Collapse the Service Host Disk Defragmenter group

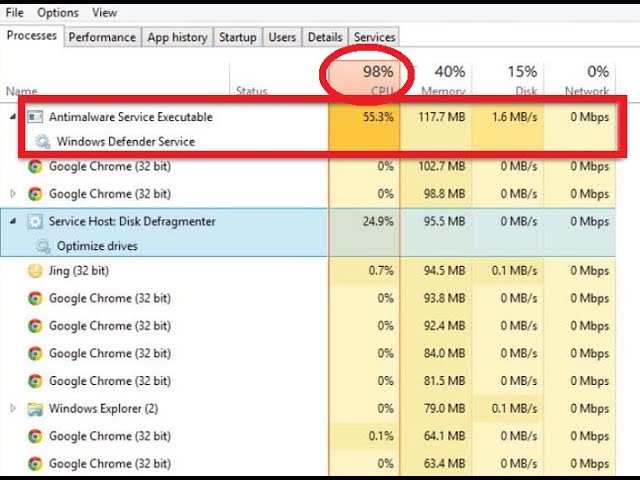[x=13, y=222]
